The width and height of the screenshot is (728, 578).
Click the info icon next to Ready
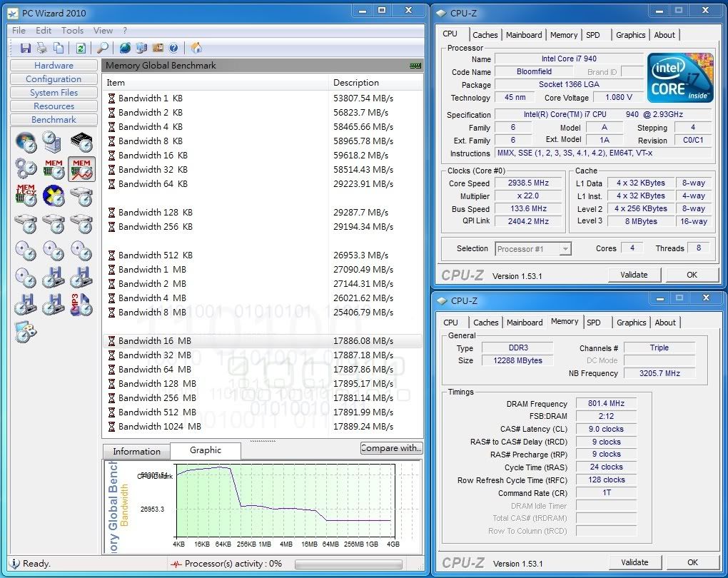[x=15, y=563]
